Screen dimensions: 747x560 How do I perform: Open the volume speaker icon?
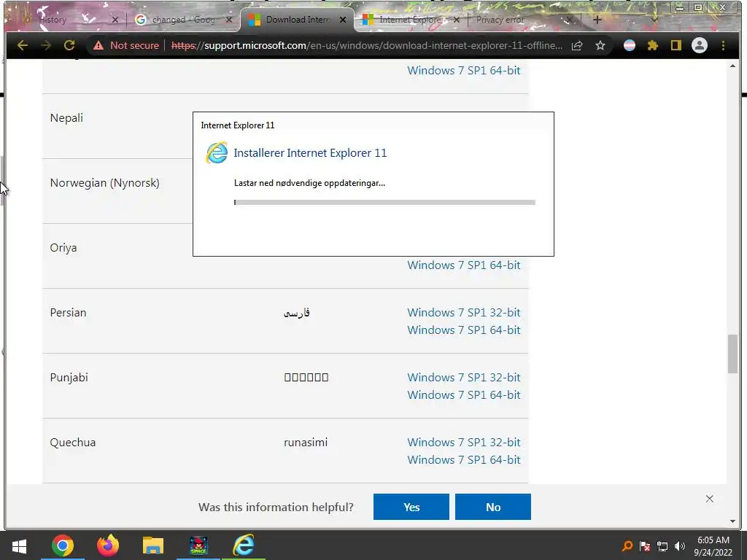pyautogui.click(x=680, y=546)
